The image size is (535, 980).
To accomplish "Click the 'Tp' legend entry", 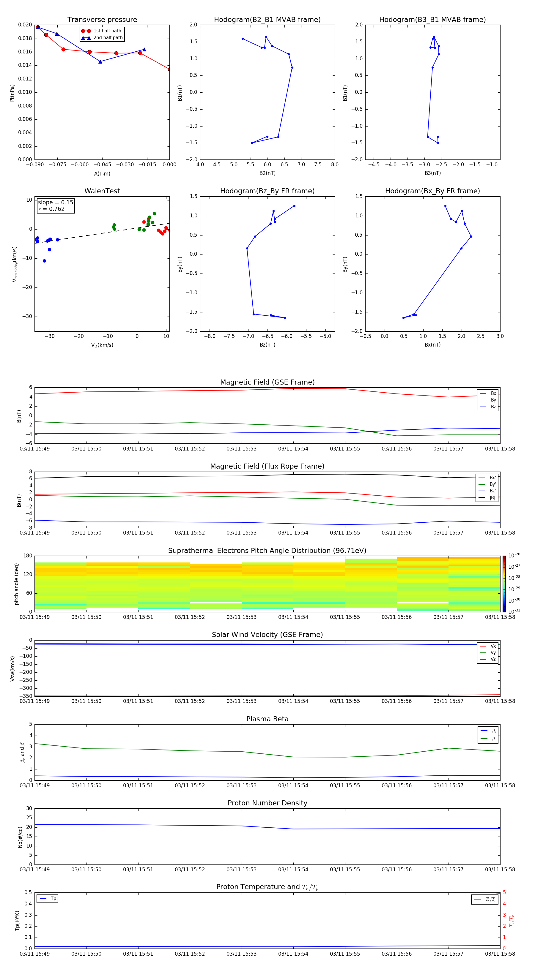I will (48, 899).
